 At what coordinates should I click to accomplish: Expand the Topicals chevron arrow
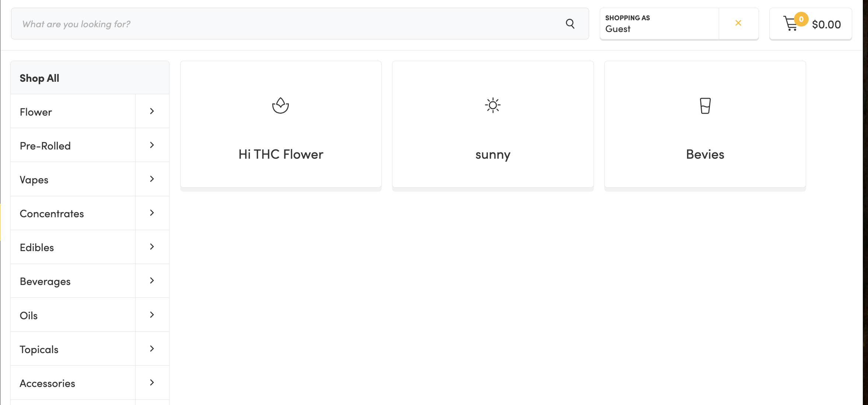tap(152, 349)
